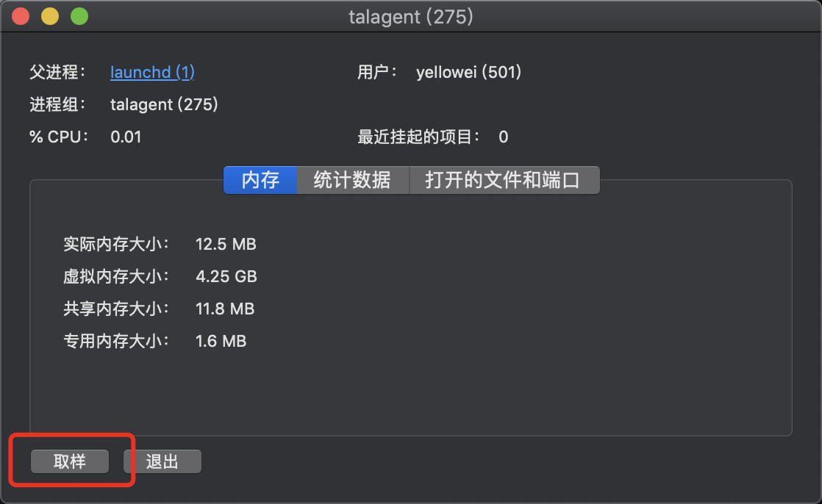Click the 取样 button
The width and height of the screenshot is (822, 504).
point(70,461)
